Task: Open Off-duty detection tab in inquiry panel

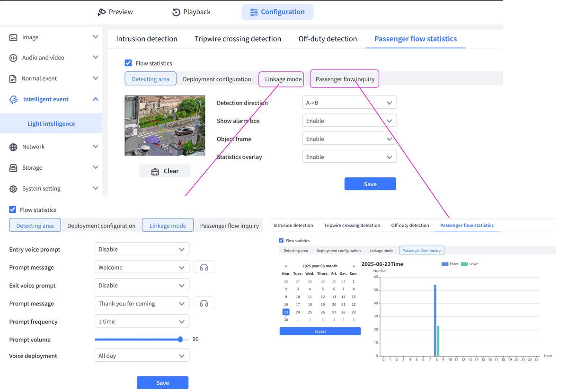Action: click(410, 226)
